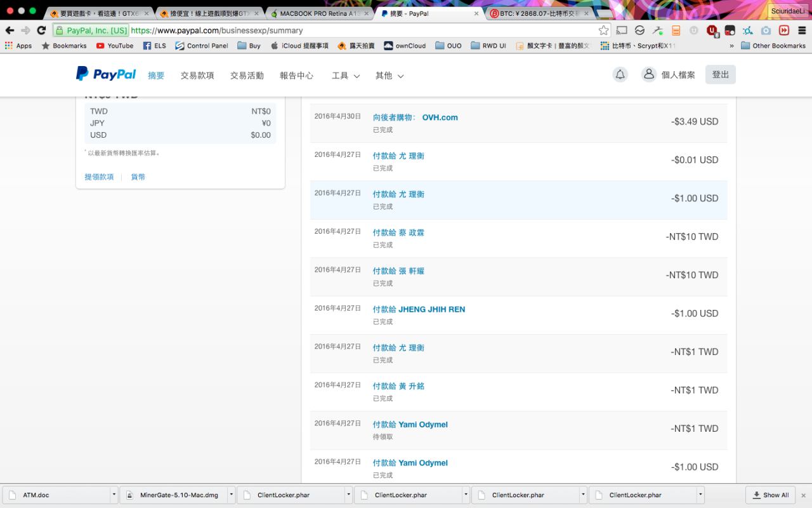Open the uBlock Origin extension icon
812x508 pixels.
(712, 30)
